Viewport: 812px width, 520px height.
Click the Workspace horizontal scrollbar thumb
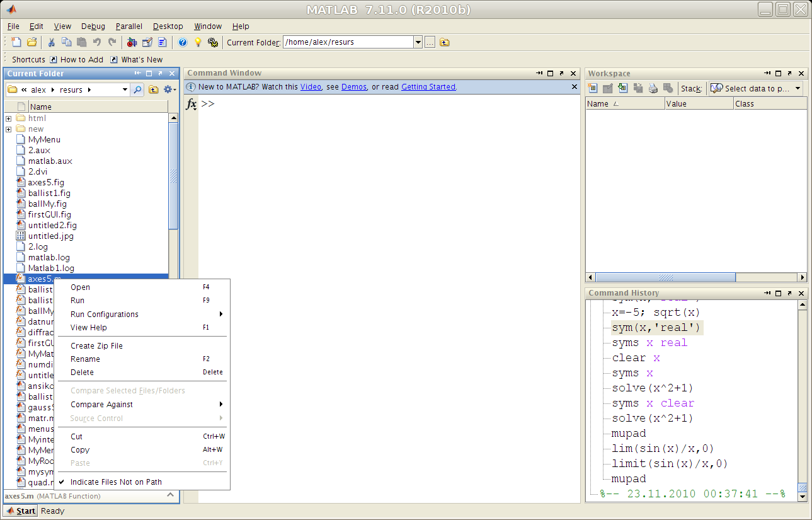[x=665, y=277]
